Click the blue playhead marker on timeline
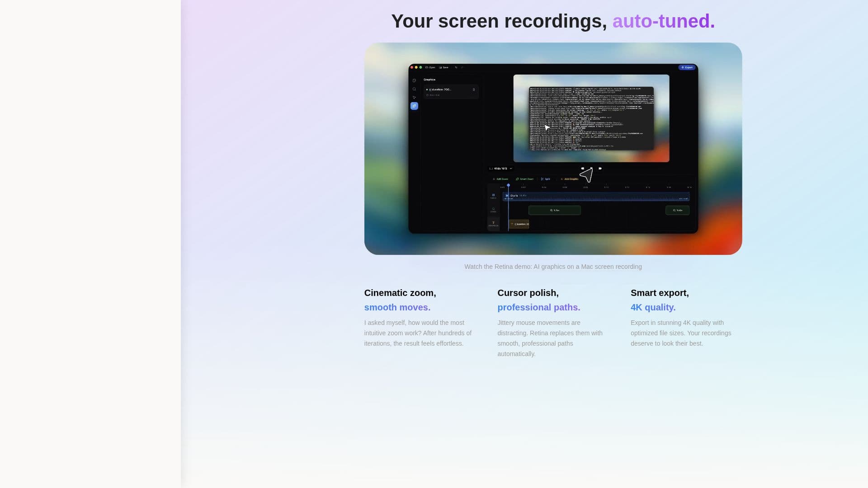 pos(508,185)
